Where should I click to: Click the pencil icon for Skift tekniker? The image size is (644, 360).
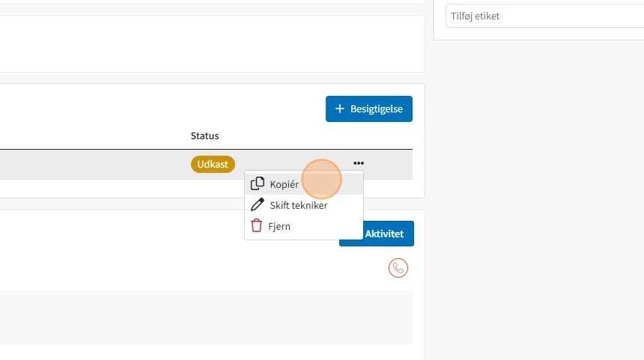tap(258, 204)
